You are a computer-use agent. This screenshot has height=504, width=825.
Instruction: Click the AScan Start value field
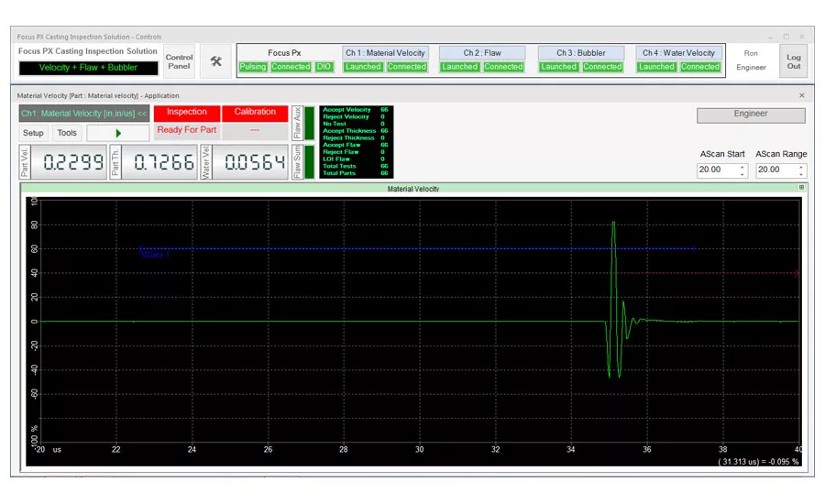[718, 170]
